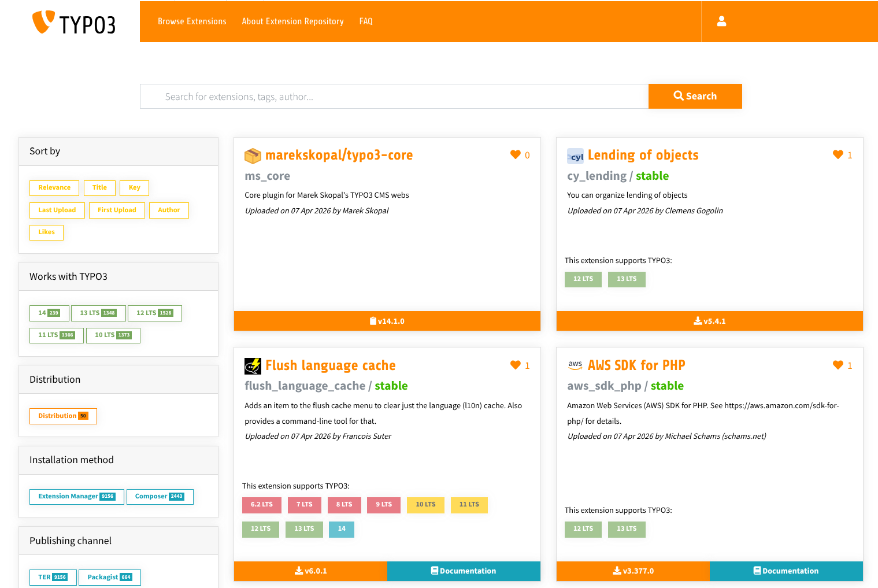Screen dimensions: 878x588
Task: Open the FAQ menu item
Action: (366, 21)
